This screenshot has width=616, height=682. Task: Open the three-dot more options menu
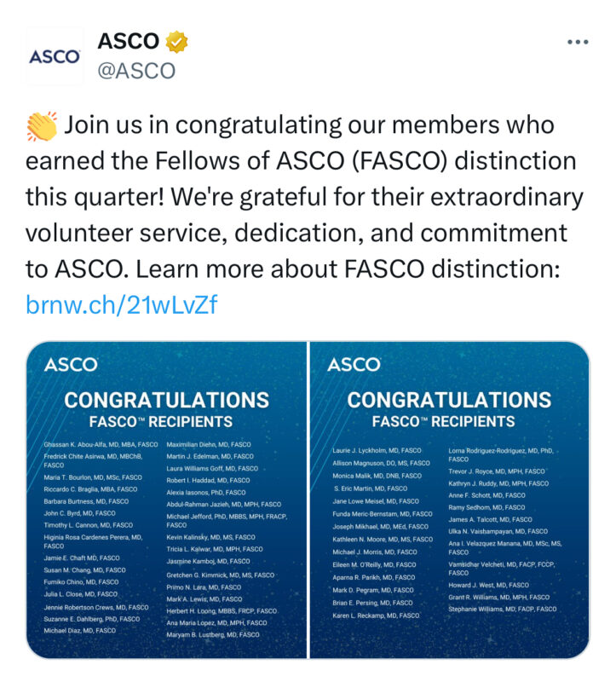(x=578, y=42)
